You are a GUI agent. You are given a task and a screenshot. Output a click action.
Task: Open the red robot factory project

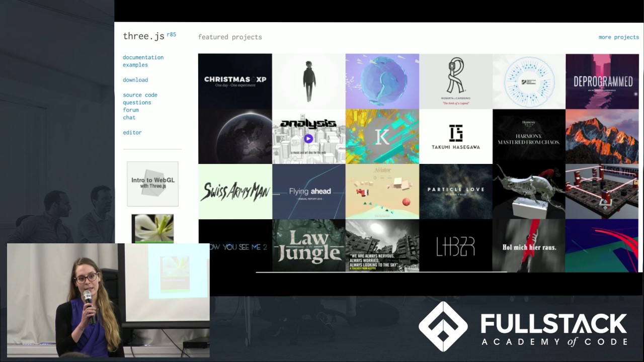tap(602, 192)
